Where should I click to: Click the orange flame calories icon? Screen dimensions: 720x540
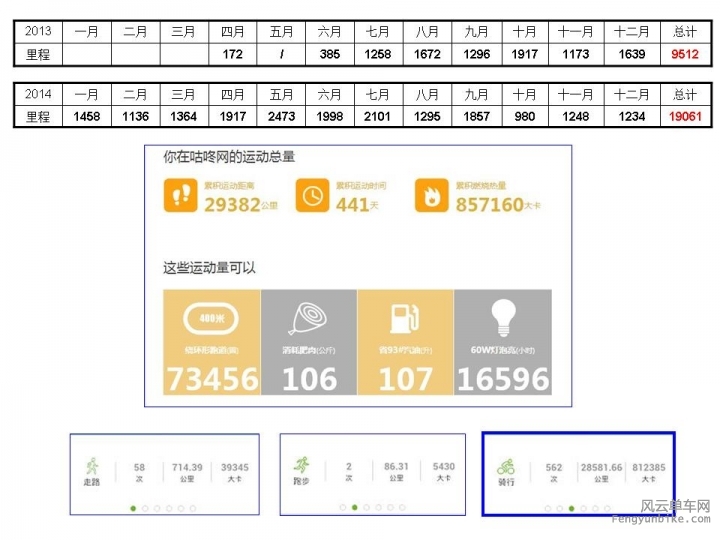(432, 195)
